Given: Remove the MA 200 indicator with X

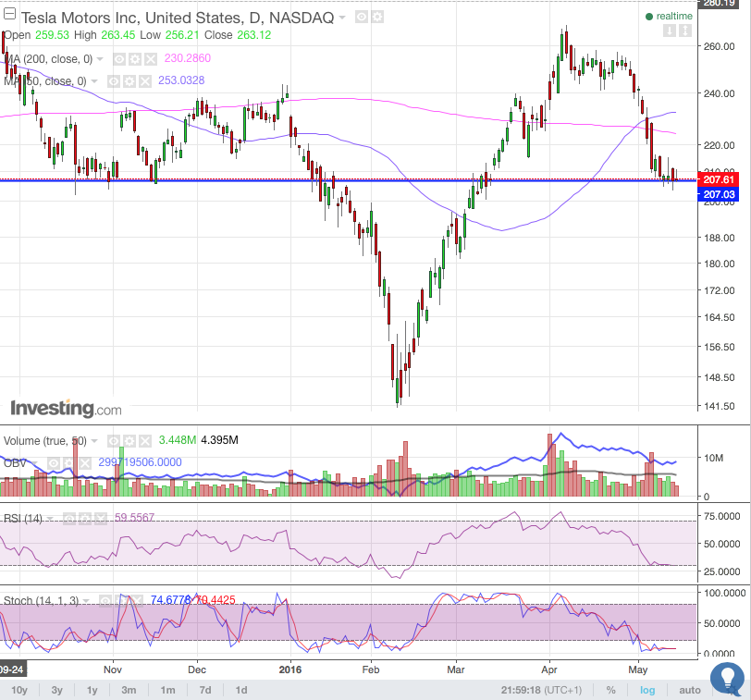Looking at the screenshot, I should [x=151, y=59].
